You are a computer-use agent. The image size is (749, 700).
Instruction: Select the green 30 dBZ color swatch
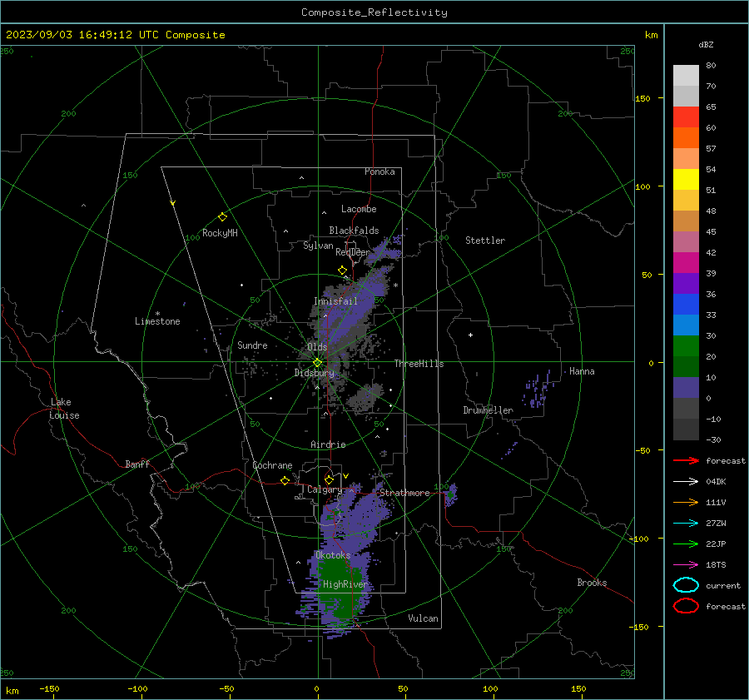(x=686, y=345)
